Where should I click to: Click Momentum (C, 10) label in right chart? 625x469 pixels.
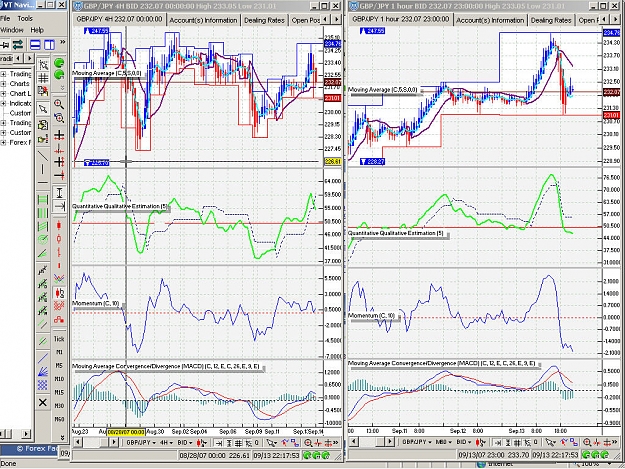[371, 315]
